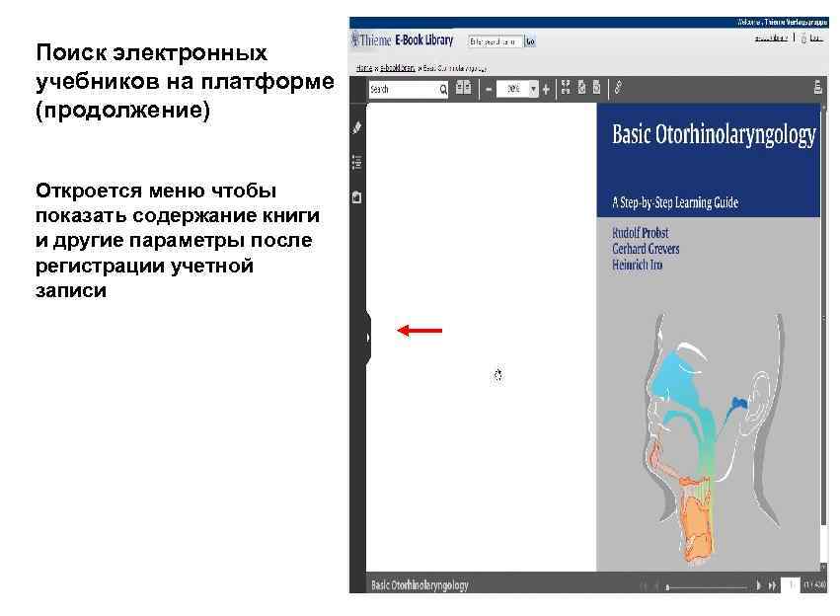This screenshot has width=840, height=616.
Task: Expand the left side panel handle
Action: [368, 338]
